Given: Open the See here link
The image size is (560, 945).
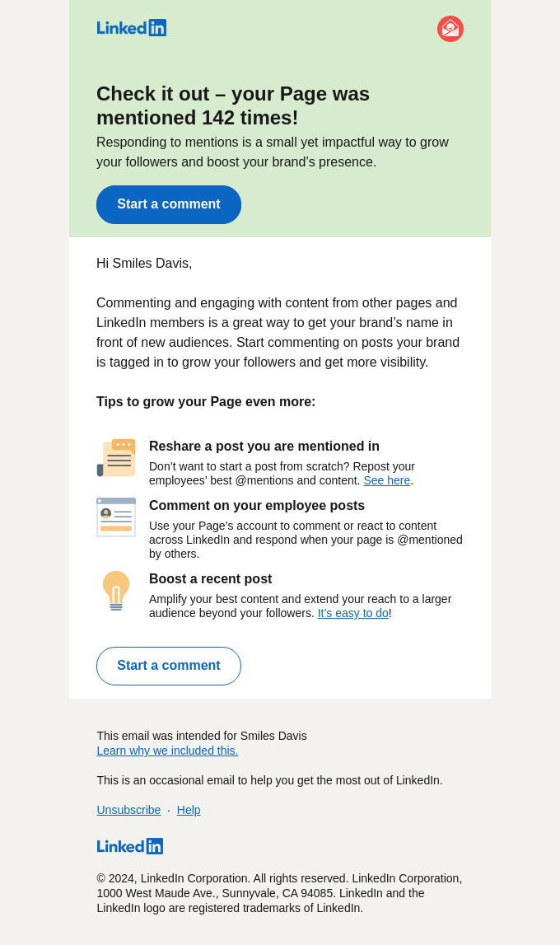Looking at the screenshot, I should 386,480.
